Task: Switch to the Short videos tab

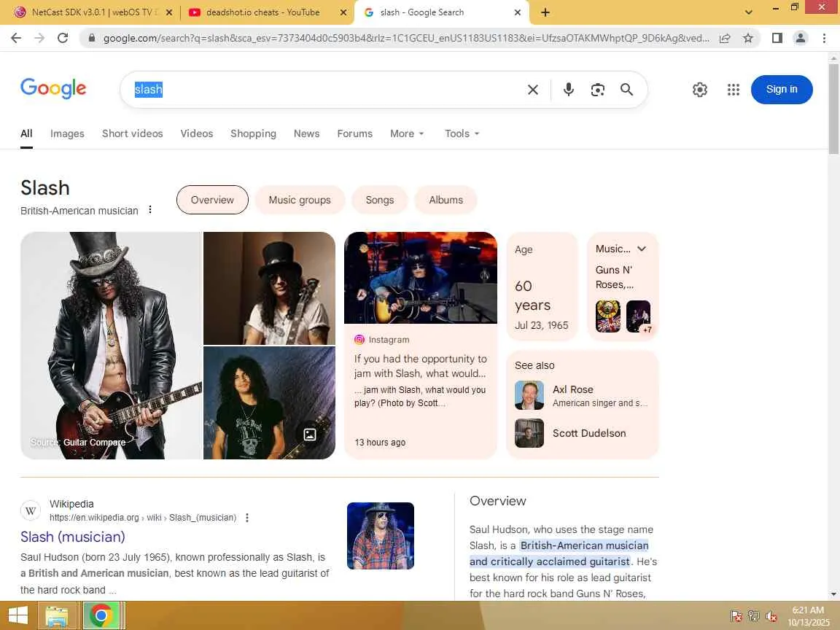Action: click(132, 133)
